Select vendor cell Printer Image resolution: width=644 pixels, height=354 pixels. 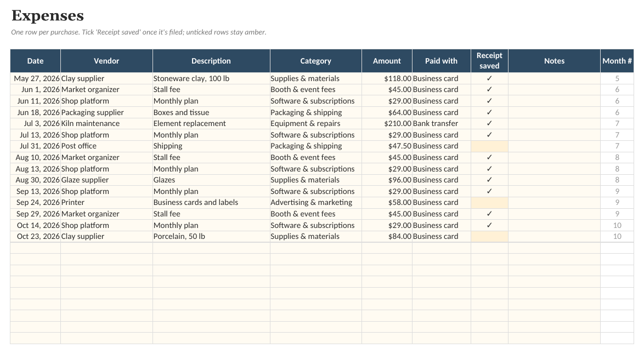[106, 203]
